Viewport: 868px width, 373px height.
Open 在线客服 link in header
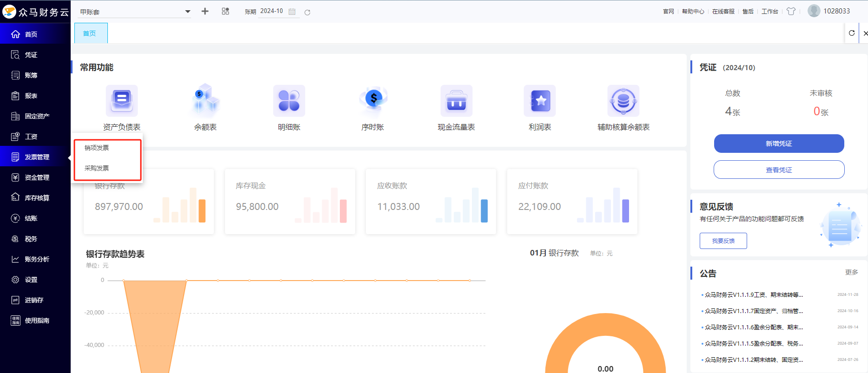[723, 12]
